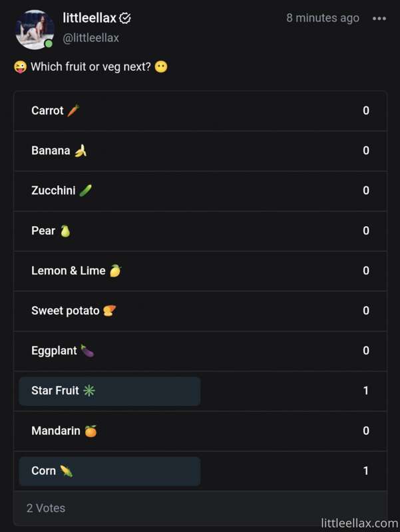Click the star fruit green asterisk icon

click(89, 390)
